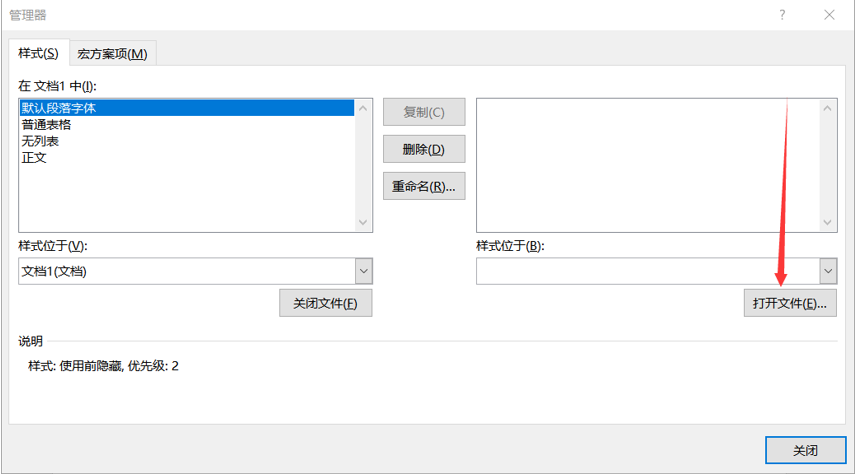Expand the 文档1(文档) dropdown arrow

[363, 271]
